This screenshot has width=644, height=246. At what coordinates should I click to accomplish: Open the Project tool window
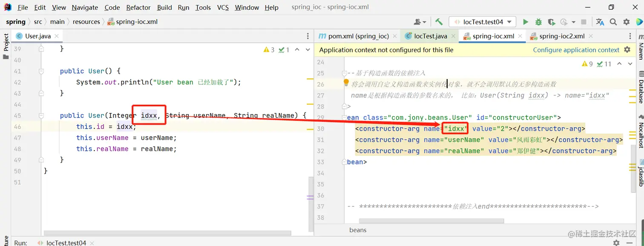tap(6, 46)
